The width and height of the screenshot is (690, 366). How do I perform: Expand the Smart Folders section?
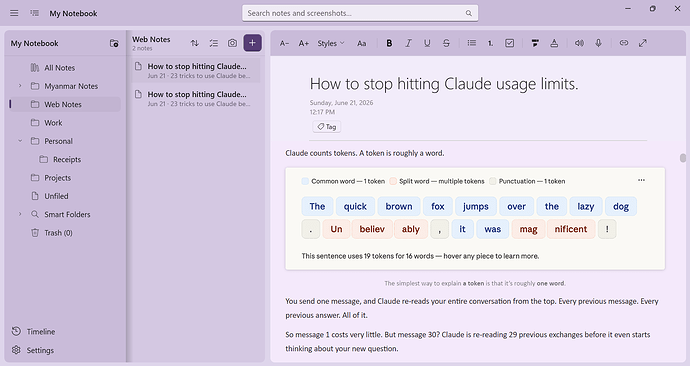pyautogui.click(x=20, y=214)
